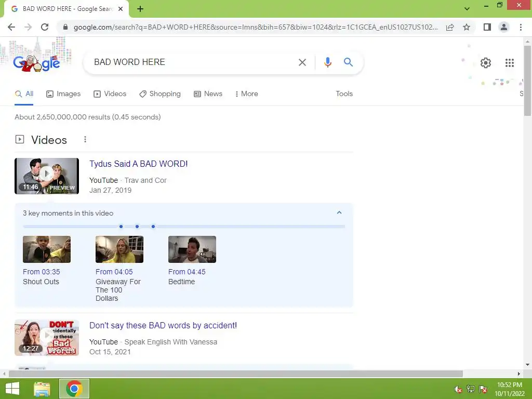
Task: Collapse the 3 key moments panel
Action: 339,212
